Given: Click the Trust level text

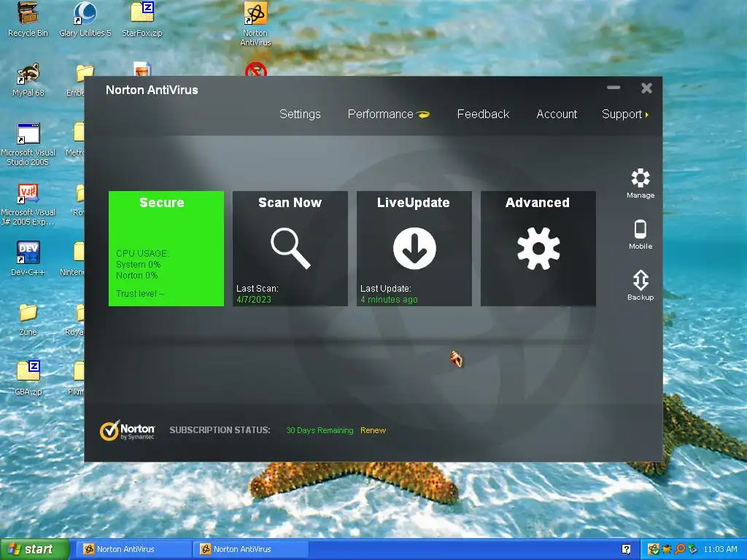Looking at the screenshot, I should (x=140, y=294).
